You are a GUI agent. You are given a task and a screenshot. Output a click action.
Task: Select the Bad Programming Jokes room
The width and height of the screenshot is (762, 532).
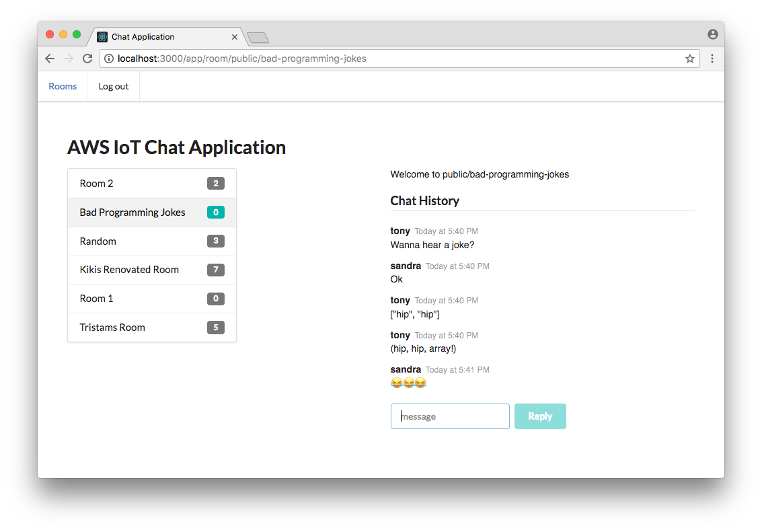click(x=152, y=213)
